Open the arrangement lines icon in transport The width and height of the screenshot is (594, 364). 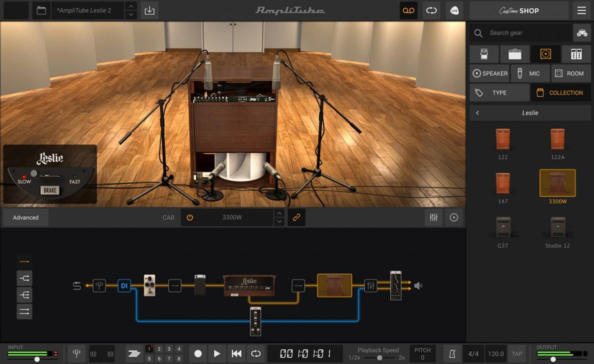[x=134, y=353]
